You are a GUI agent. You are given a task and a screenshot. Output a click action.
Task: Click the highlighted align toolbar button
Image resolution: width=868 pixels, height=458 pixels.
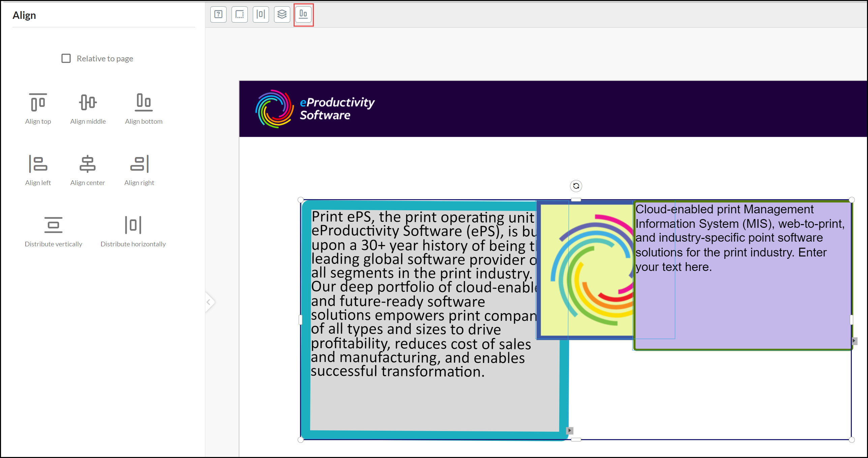[303, 14]
